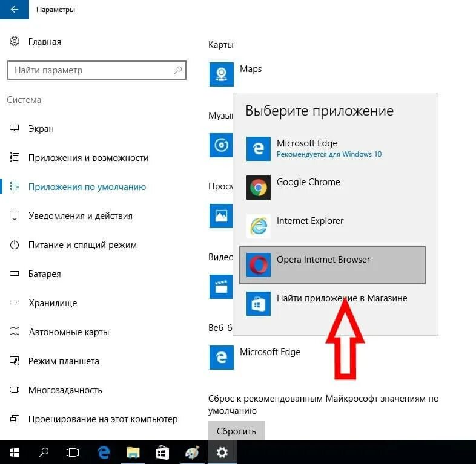Click the web browser Microsoft Edge default
This screenshot has width=476, height=464.
(270, 352)
